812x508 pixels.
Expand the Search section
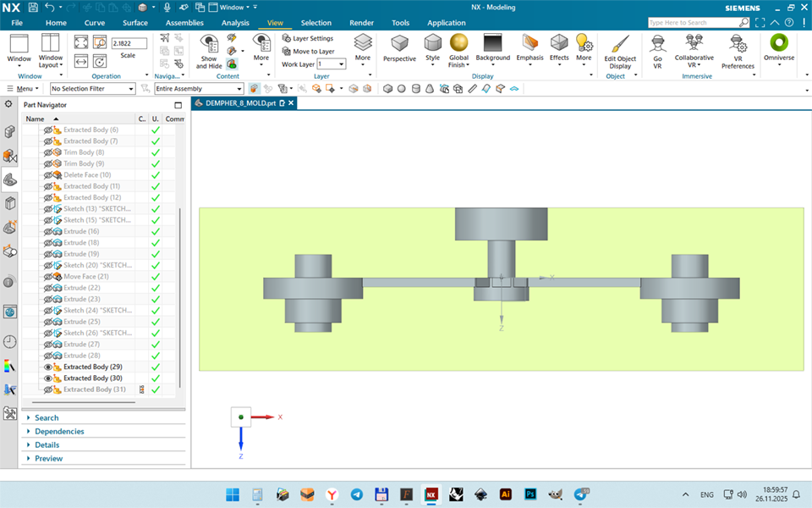click(x=47, y=417)
